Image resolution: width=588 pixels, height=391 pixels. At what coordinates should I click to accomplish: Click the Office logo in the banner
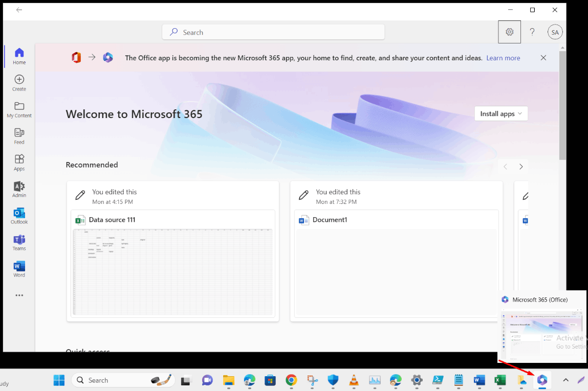tap(76, 57)
